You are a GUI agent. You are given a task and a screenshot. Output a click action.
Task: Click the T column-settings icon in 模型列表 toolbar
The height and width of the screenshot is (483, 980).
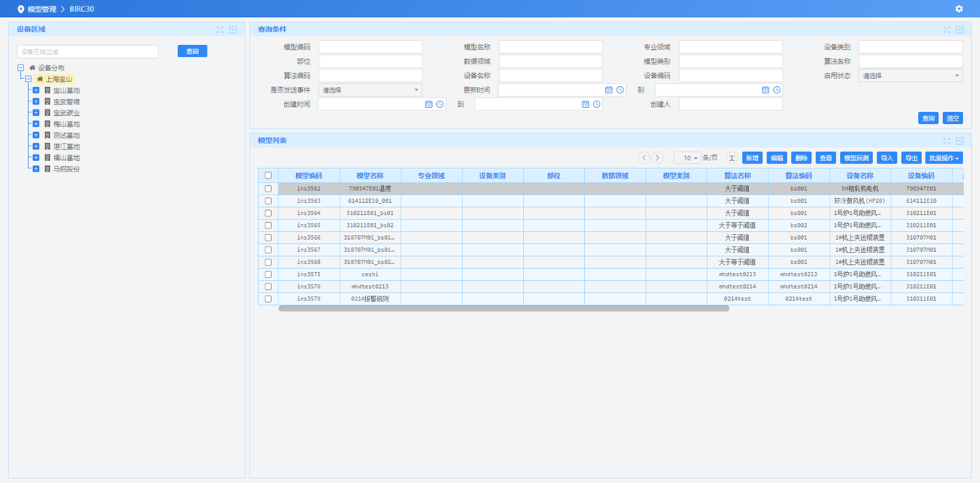[x=732, y=158]
